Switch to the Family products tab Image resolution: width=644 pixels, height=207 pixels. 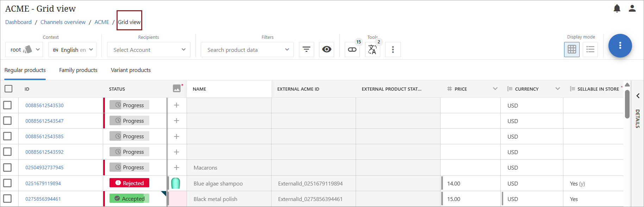tap(78, 70)
